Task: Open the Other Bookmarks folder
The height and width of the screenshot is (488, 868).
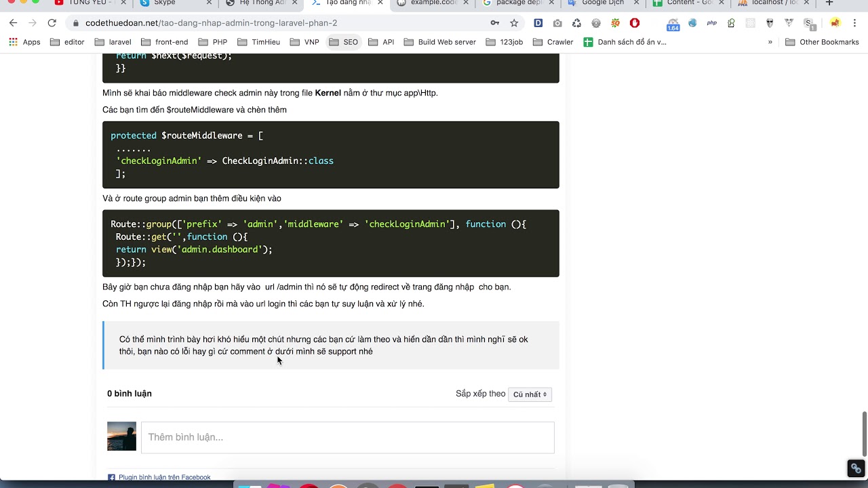Action: click(822, 42)
